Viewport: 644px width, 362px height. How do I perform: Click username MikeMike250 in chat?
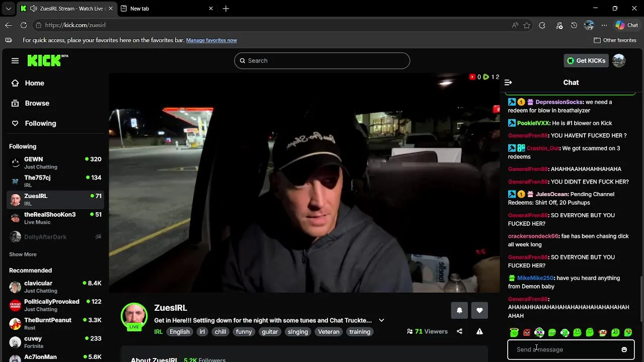[x=535, y=278]
